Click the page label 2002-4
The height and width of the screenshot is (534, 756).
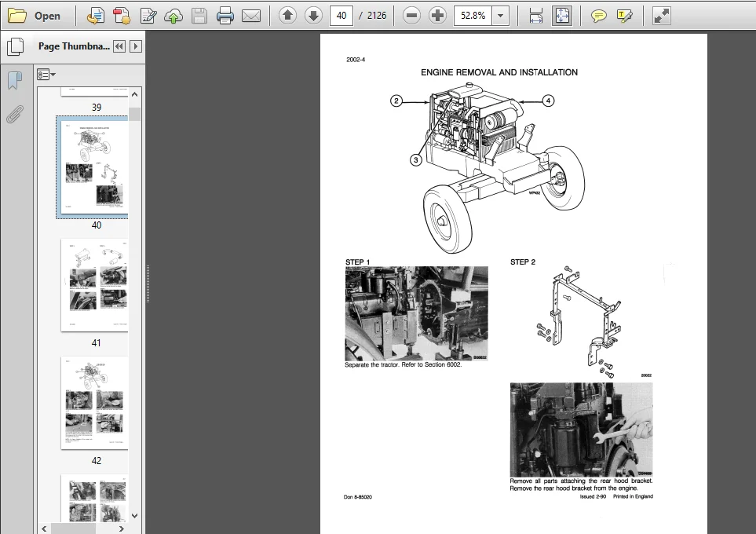click(356, 60)
